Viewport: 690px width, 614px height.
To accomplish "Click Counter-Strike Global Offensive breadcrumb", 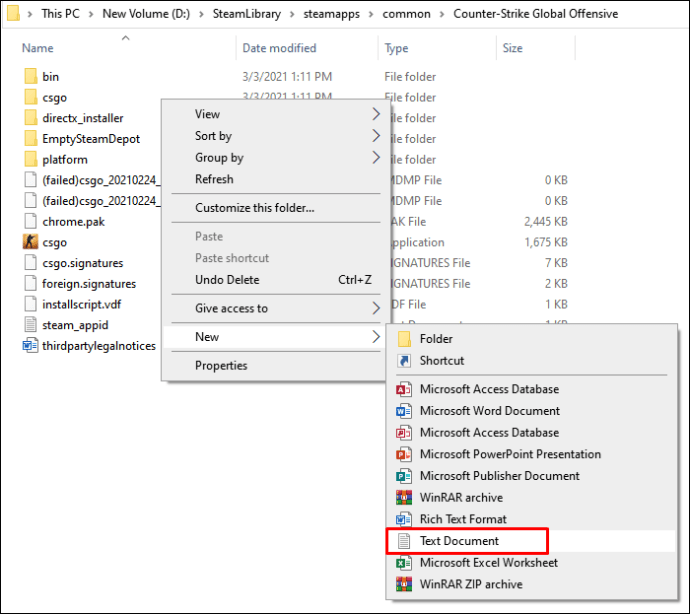I will click(536, 14).
